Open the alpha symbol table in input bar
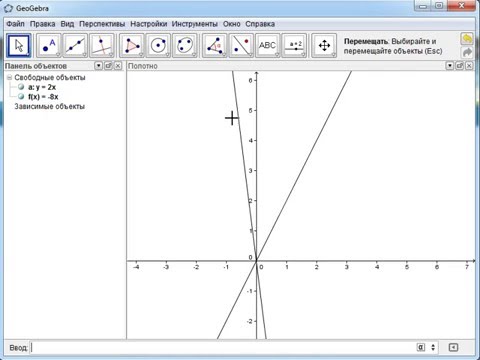Viewport: 480px width, 360px height. click(421, 347)
